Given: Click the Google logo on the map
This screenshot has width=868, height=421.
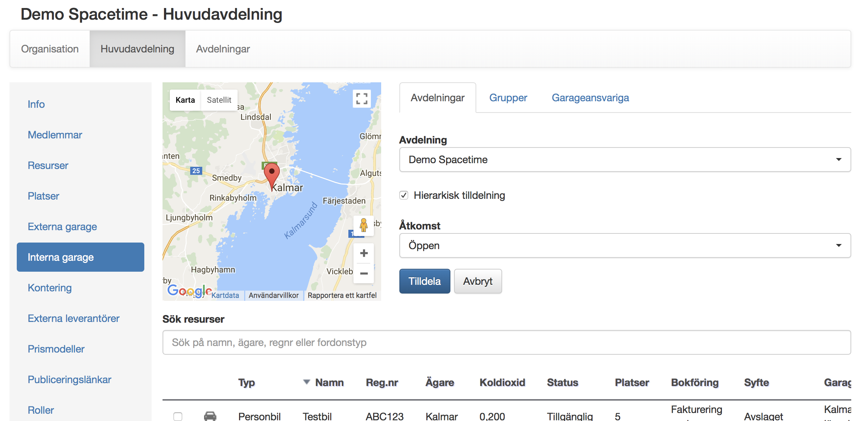Looking at the screenshot, I should coord(189,291).
